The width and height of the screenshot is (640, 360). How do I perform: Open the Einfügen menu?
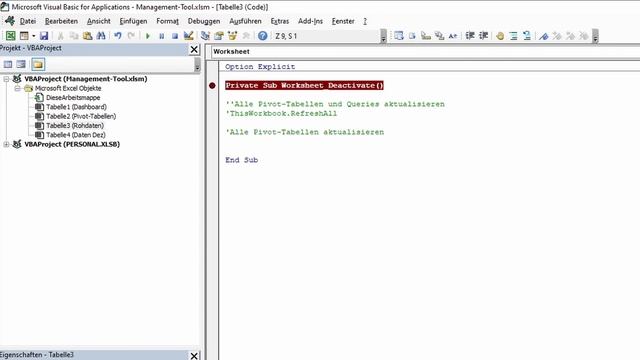tap(133, 21)
